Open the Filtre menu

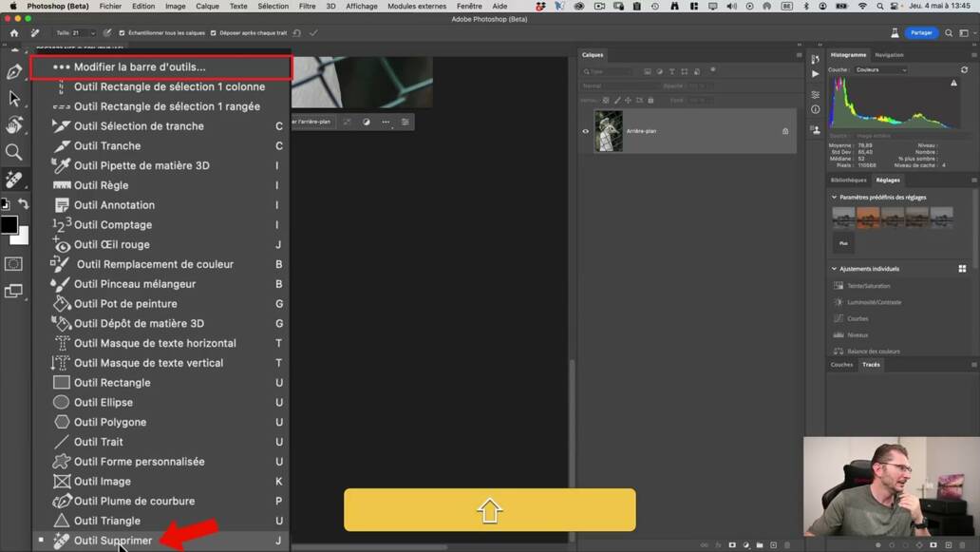pos(310,6)
